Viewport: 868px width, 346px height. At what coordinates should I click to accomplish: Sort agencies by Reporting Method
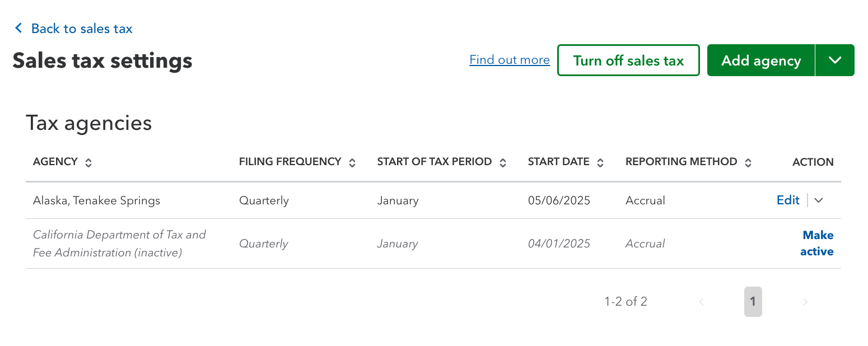pyautogui.click(x=748, y=162)
